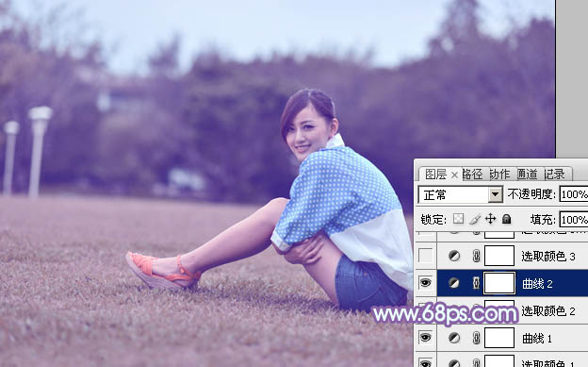Select the 选取颜色 2 layer name
Viewport: 588px width, 367px height.
[x=547, y=310]
